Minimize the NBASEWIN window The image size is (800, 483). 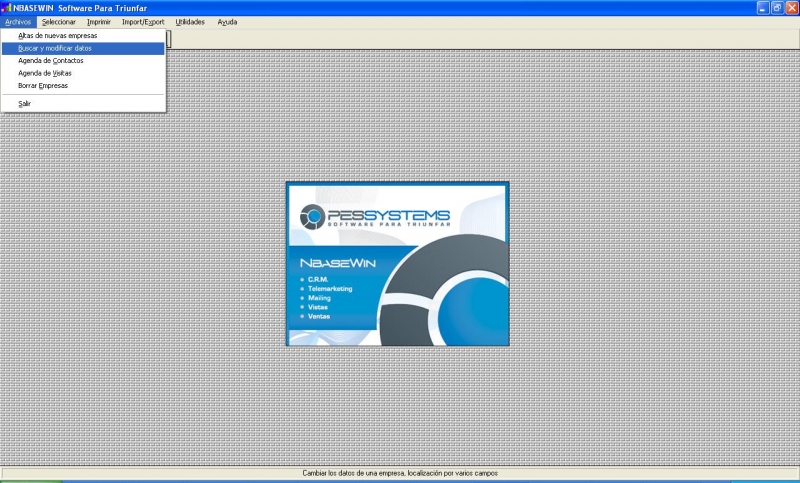pos(762,8)
